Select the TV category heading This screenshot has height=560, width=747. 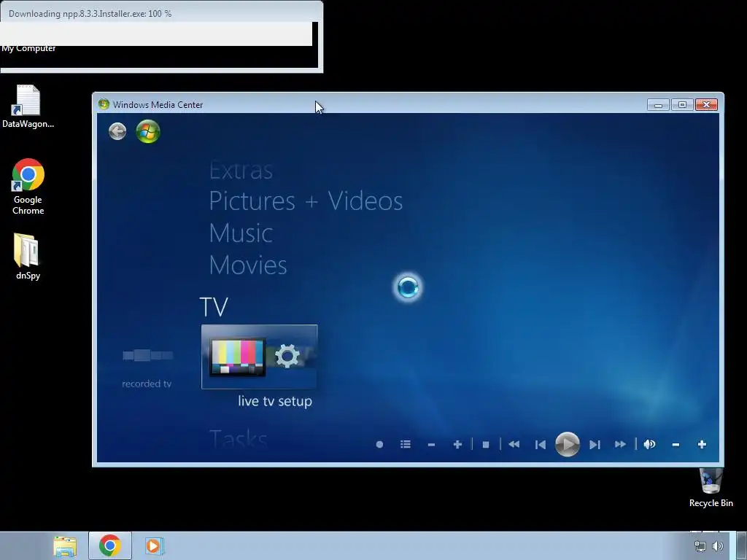[214, 307]
